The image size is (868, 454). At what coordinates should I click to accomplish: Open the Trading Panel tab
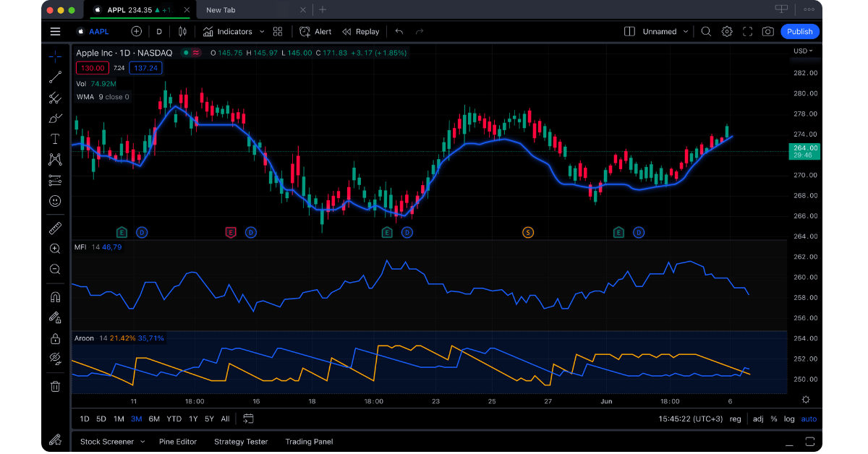[x=309, y=442]
